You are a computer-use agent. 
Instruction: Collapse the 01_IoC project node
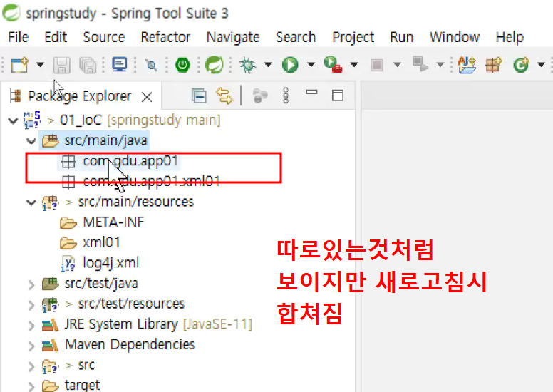[13, 121]
